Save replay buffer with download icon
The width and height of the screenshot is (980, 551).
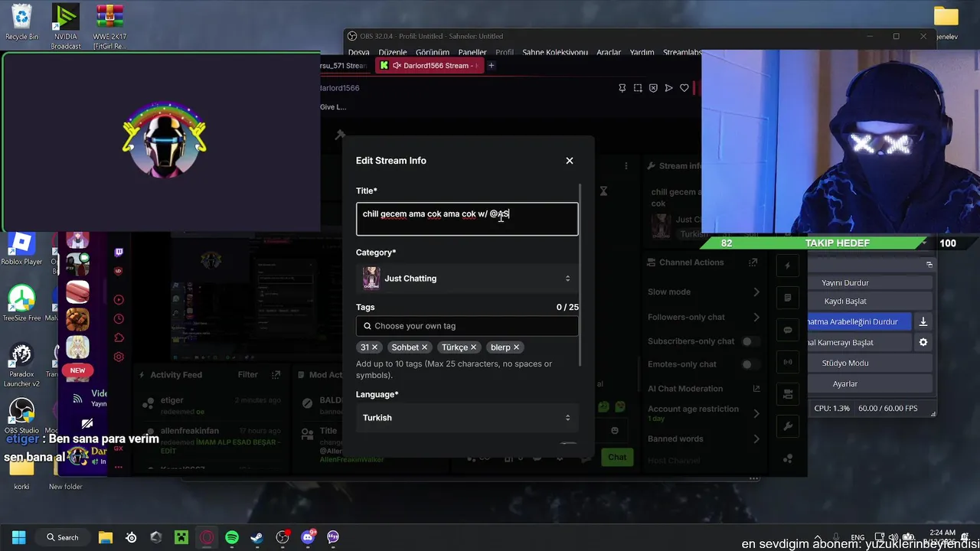[x=923, y=322]
